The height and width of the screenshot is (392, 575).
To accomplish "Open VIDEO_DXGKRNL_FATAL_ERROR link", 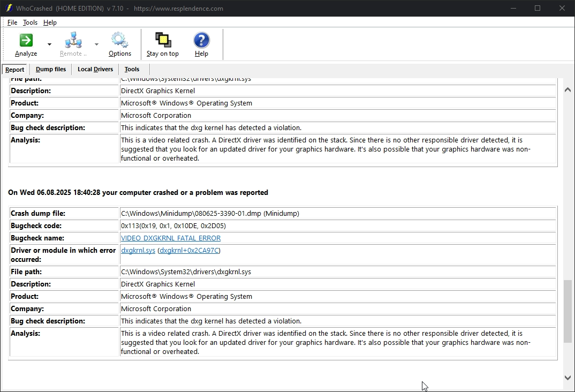I will point(170,238).
